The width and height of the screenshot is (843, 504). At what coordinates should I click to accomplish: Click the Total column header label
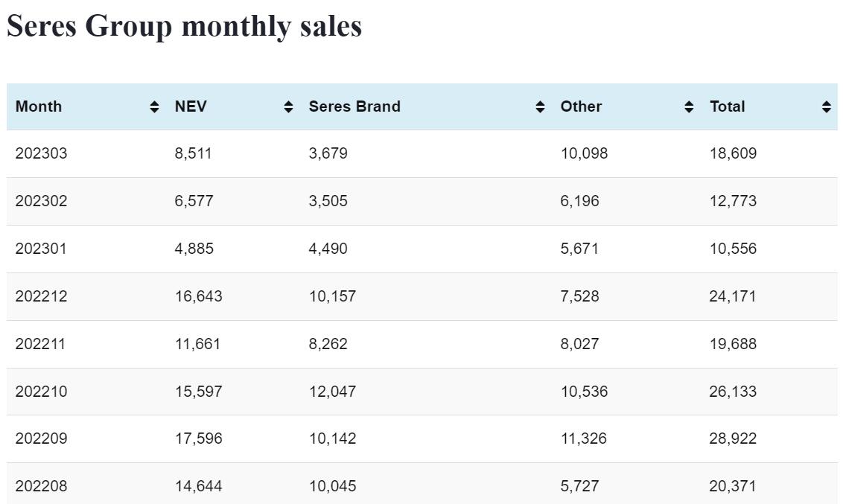(x=727, y=106)
